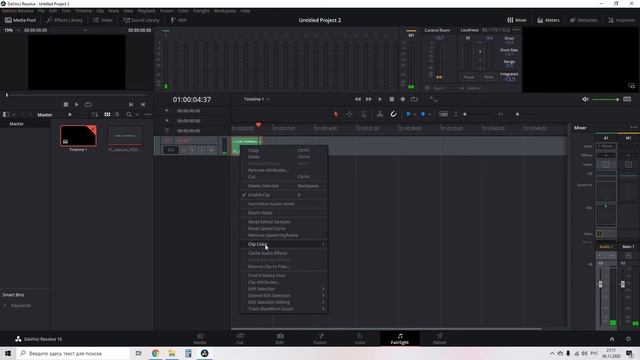Toggle the Mixer panel button
Screen dimensions: 640x360
coord(517,20)
